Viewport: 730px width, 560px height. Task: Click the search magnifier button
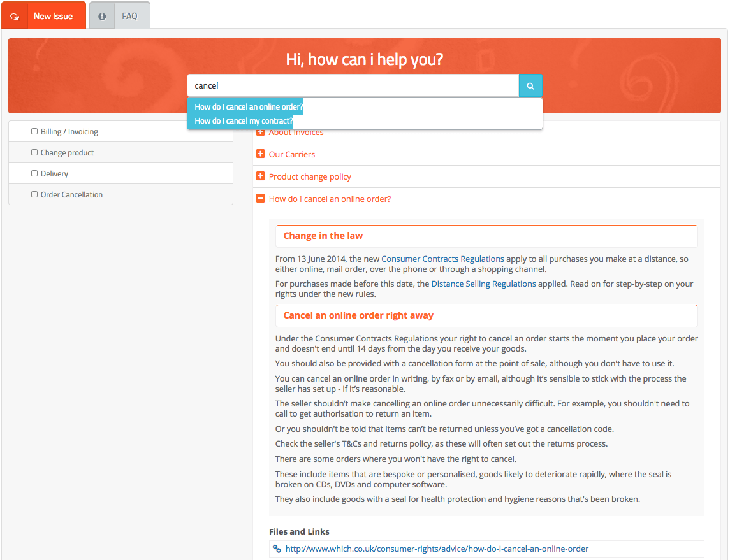530,85
